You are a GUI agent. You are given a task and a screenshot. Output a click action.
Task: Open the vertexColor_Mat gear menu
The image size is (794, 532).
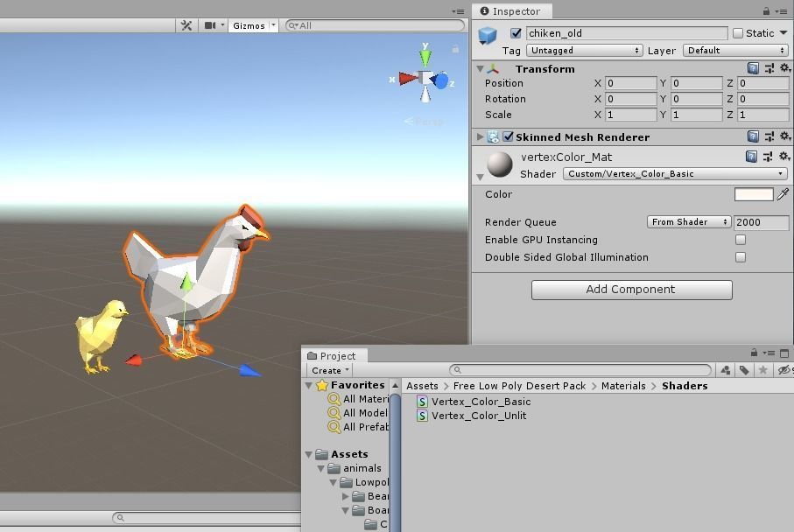point(783,156)
